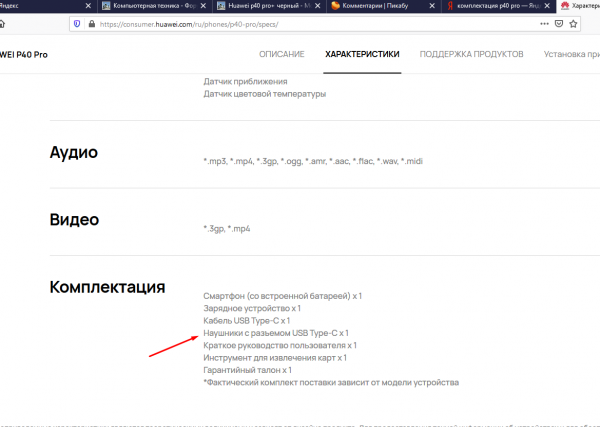Open the ОПИСАНИЕ page section
This screenshot has height=427, width=600.
(282, 53)
